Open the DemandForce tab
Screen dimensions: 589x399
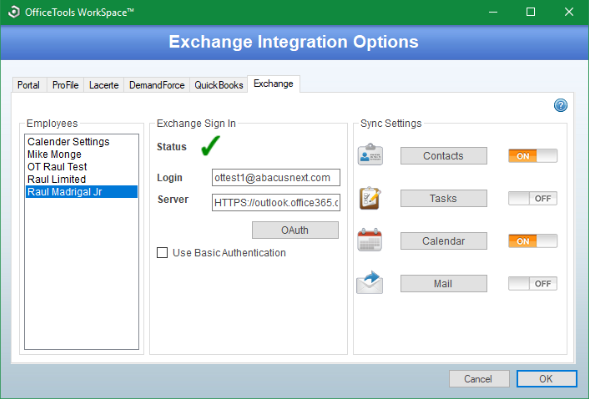pyautogui.click(x=157, y=85)
